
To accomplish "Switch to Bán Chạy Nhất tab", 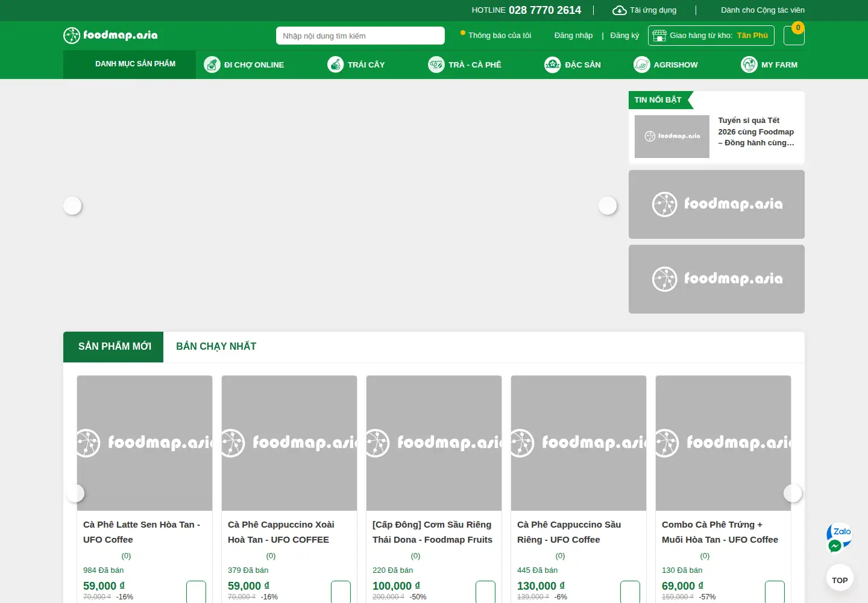I will coord(216,347).
